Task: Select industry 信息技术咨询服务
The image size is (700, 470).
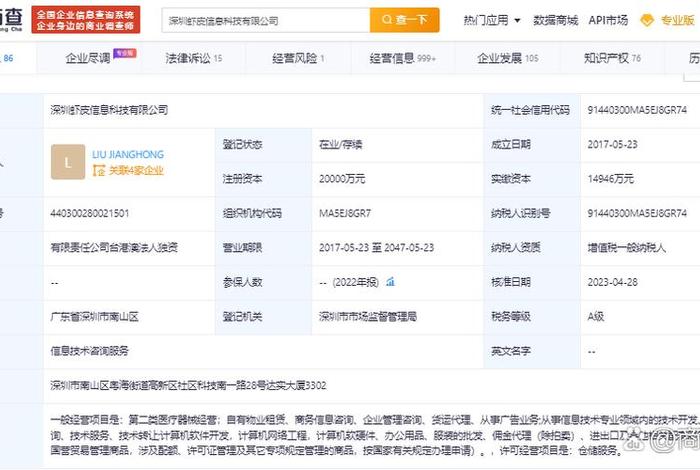Action: [x=89, y=351]
